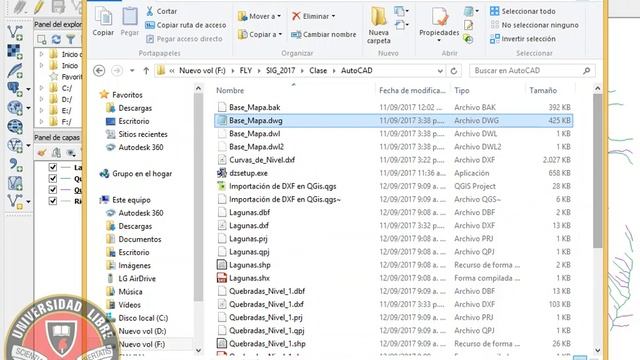The image size is (640, 360).
Task: Refresh the AutoCAD folder view
Action: [453, 71]
